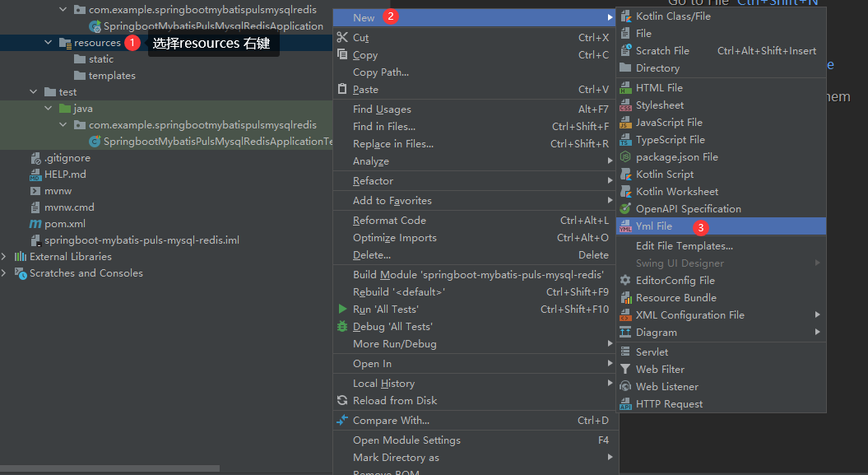Click the Directory folder icon in submenu
The image size is (868, 475).
coord(625,68)
